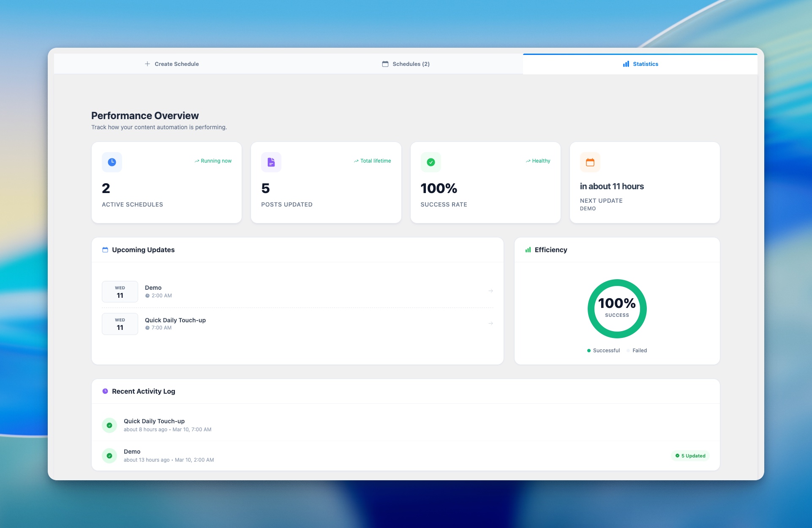The image size is (812, 528).
Task: Click the 100% success donut chart
Action: (617, 309)
